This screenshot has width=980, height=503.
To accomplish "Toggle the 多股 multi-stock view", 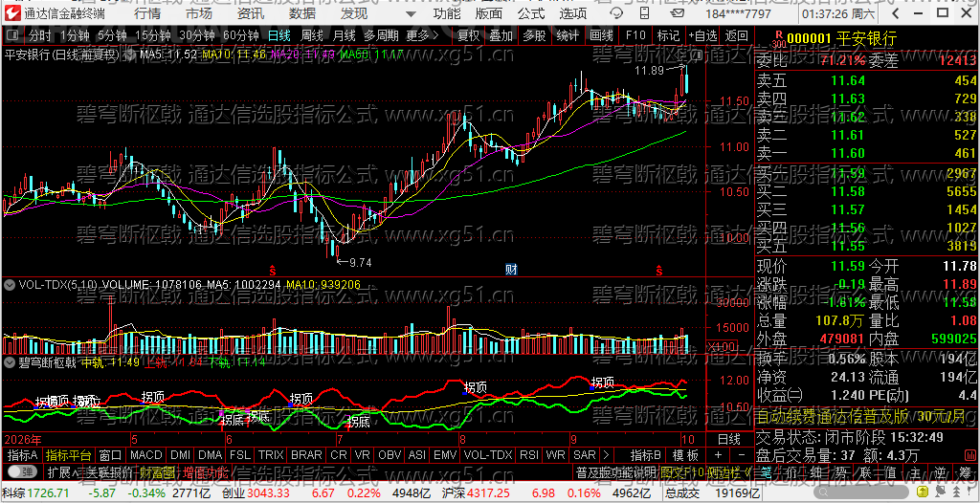I will pyautogui.click(x=534, y=35).
